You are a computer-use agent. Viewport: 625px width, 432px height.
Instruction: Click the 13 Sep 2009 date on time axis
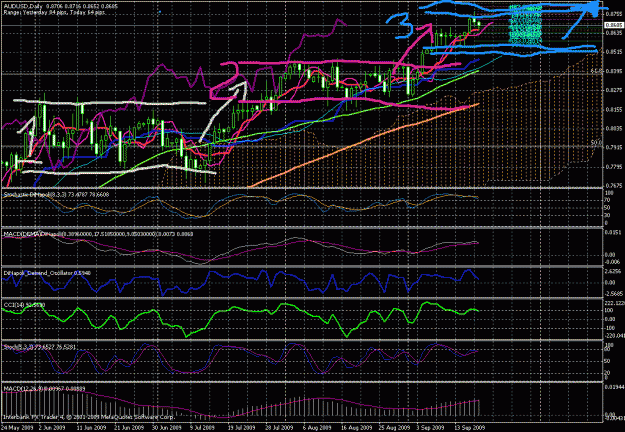[x=470, y=428]
